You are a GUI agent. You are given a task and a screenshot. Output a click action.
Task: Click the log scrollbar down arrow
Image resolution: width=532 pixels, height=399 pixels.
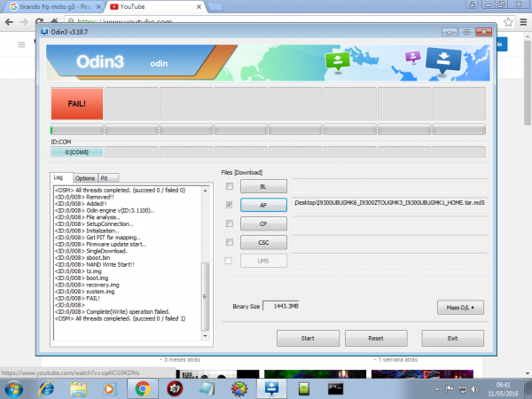pos(206,336)
